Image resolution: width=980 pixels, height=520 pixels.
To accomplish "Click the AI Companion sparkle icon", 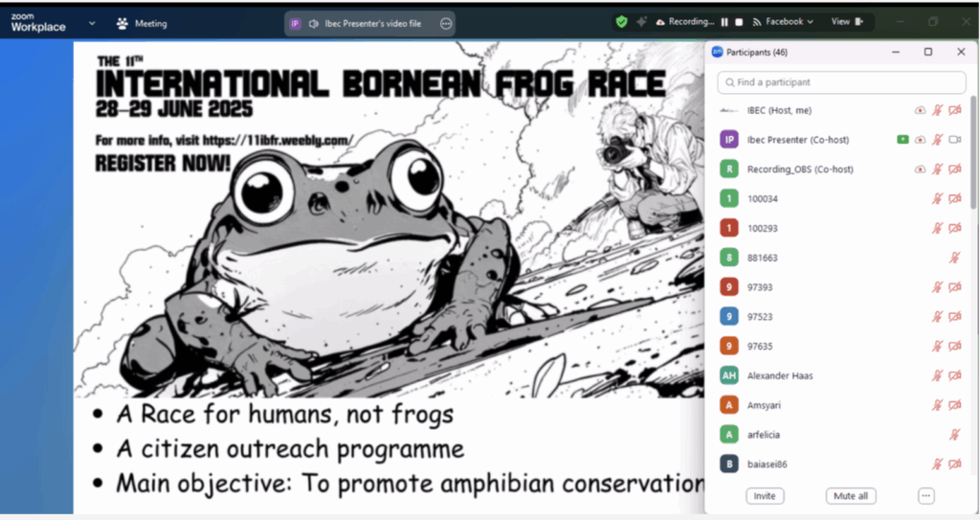I will point(641,22).
